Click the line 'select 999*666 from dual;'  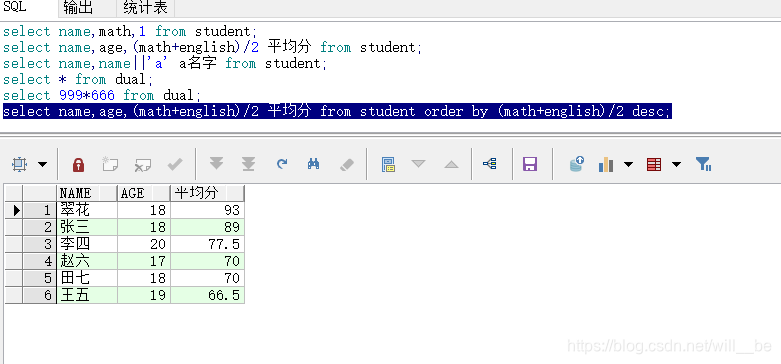[x=102, y=95]
